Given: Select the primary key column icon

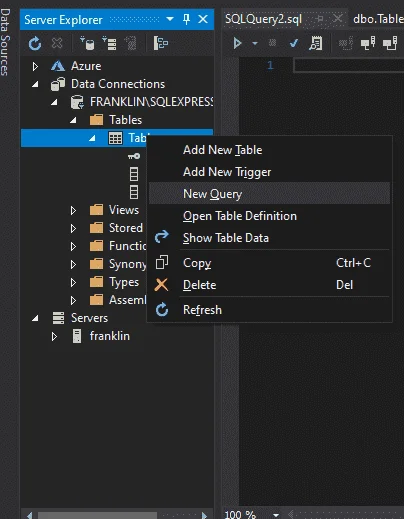Looking at the screenshot, I should coord(134,156).
